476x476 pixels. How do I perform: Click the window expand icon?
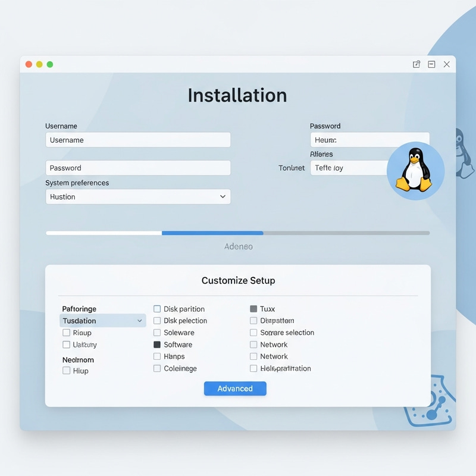(416, 64)
